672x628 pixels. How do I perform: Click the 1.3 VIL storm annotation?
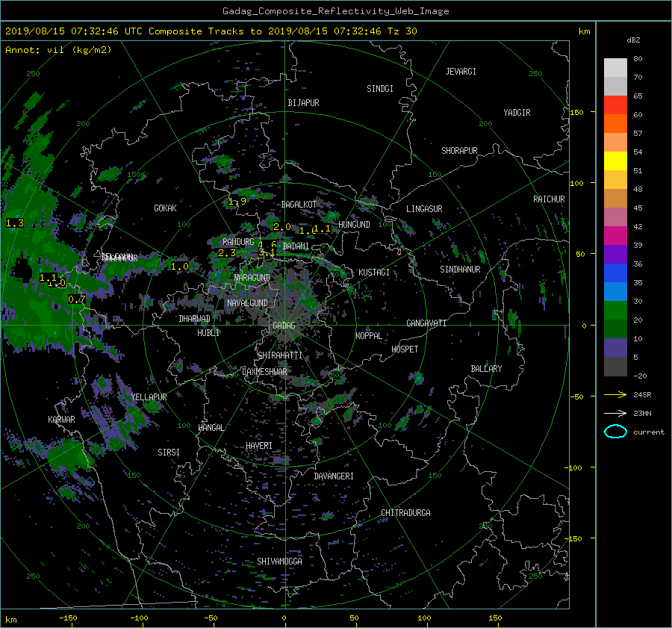15,223
